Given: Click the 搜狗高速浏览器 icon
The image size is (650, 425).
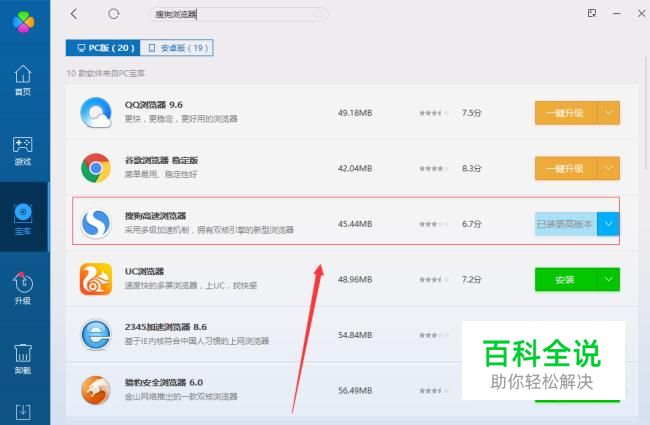Looking at the screenshot, I should tap(96, 223).
